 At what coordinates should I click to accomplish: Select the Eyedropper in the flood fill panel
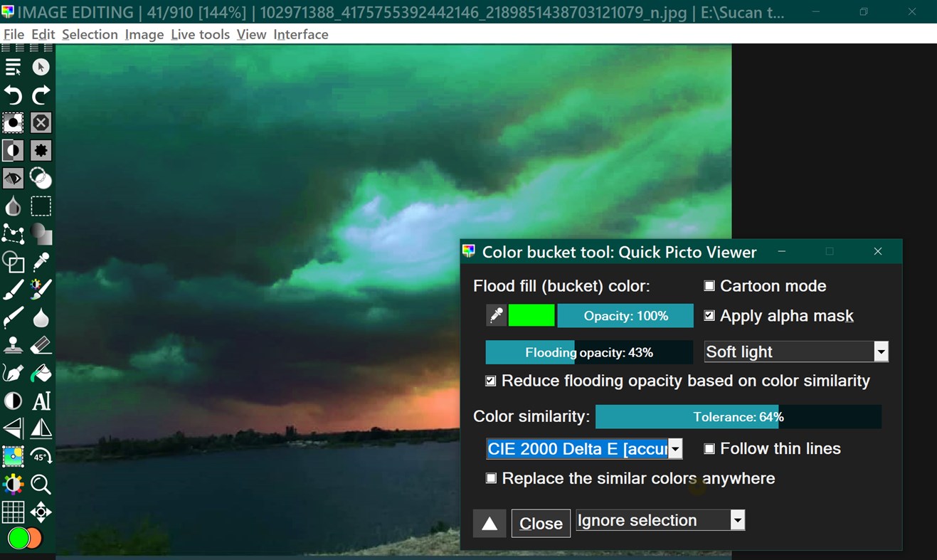click(496, 315)
